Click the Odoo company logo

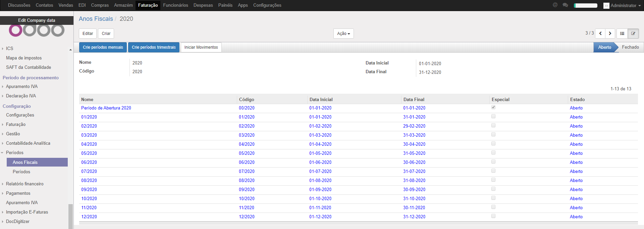point(37,30)
